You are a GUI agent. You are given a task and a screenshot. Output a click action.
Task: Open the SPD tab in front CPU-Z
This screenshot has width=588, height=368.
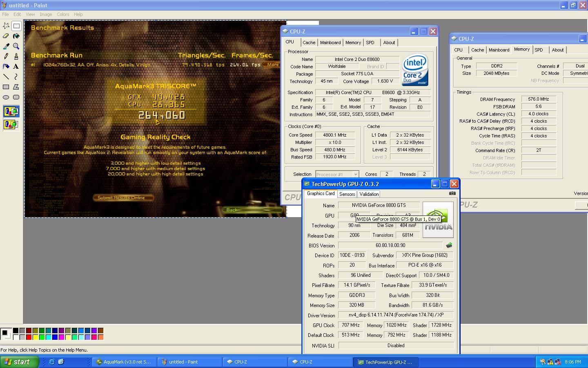tap(370, 43)
